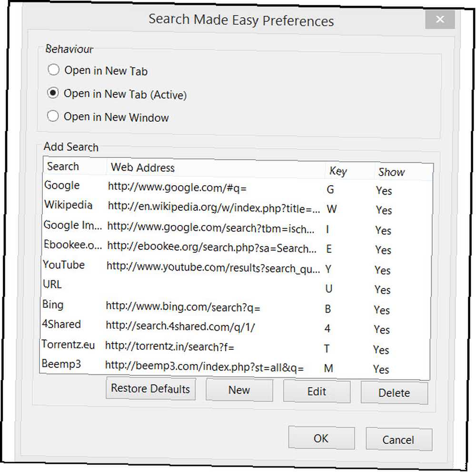Click the I key for Google Images
Screen dimensions: 476x472
tap(327, 229)
